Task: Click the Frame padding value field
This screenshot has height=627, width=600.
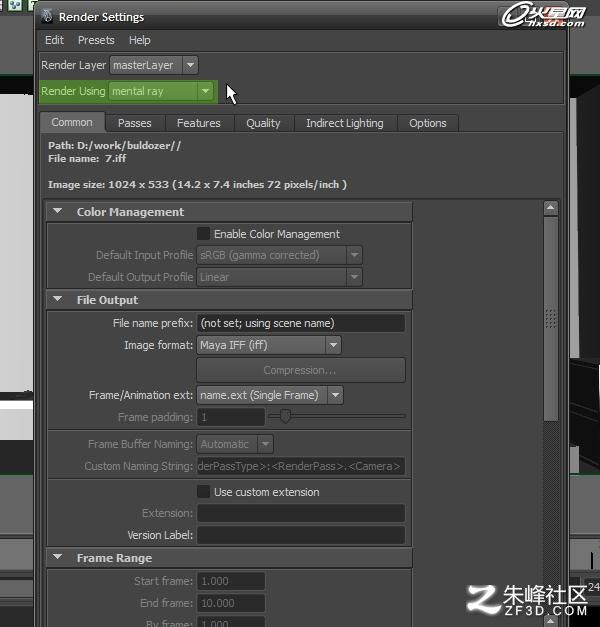Action: click(x=231, y=417)
